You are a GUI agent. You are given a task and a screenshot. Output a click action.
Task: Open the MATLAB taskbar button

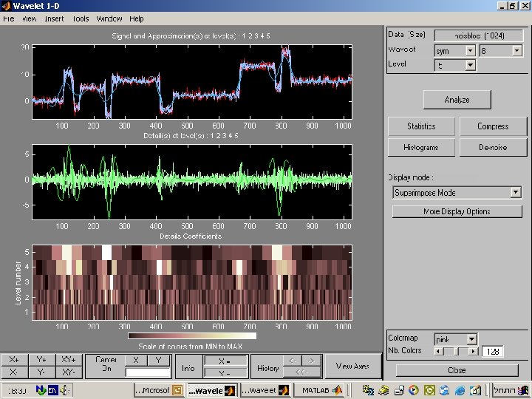[x=319, y=390]
